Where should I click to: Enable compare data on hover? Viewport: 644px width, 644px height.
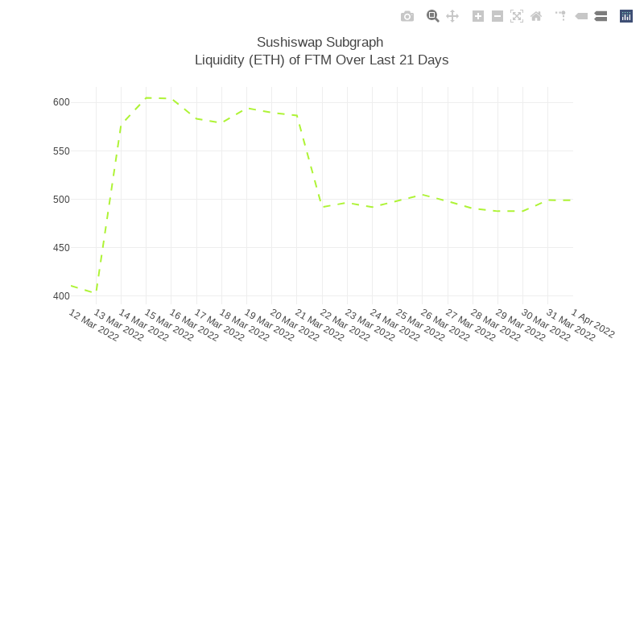[601, 16]
